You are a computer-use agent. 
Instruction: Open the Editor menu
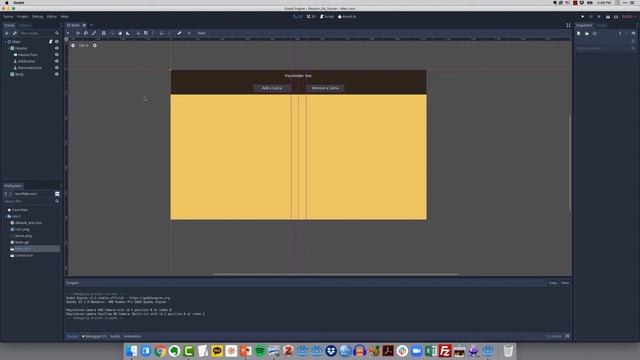(52, 17)
